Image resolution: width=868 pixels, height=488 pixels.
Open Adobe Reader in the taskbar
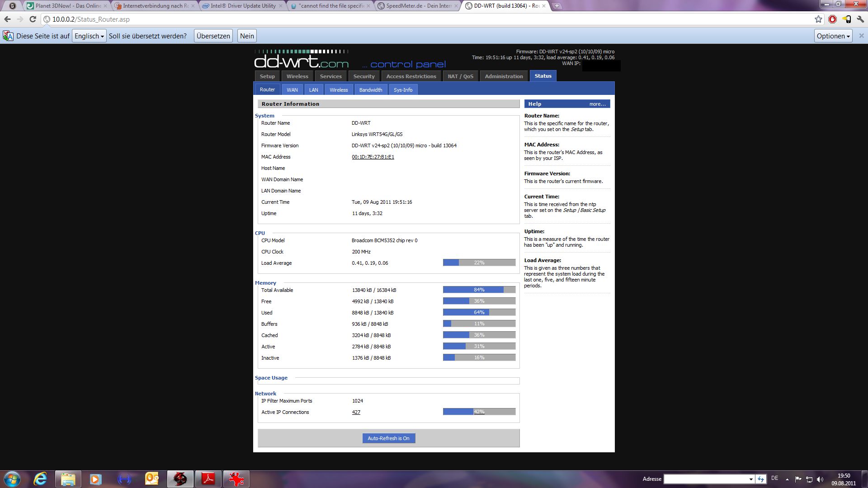point(208,479)
